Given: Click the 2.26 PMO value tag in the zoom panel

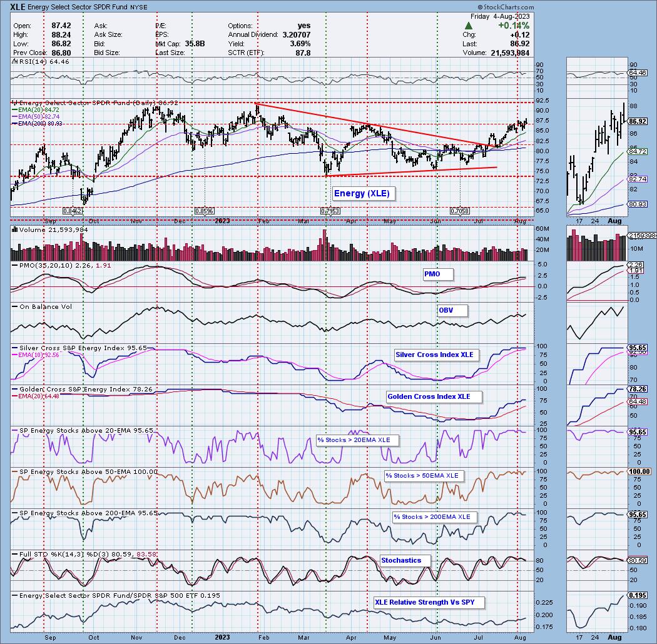Looking at the screenshot, I should [636, 265].
